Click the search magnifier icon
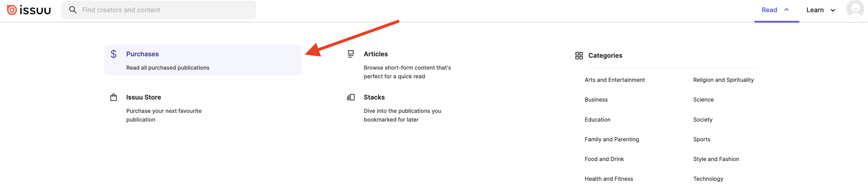 pyautogui.click(x=73, y=10)
